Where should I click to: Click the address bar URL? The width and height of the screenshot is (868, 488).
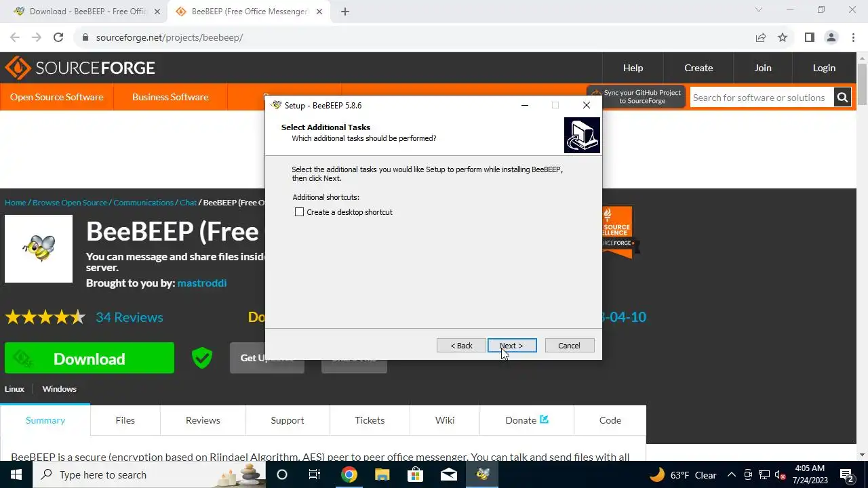coord(170,37)
